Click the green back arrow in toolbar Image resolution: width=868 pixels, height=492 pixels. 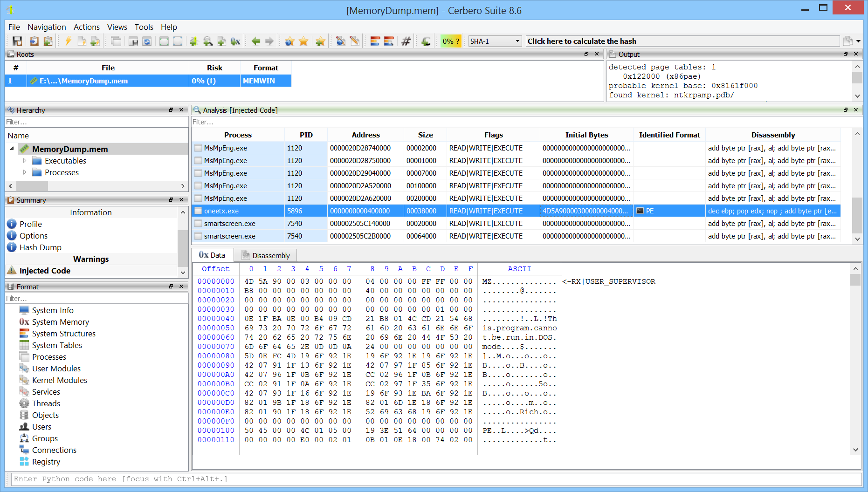coord(256,41)
